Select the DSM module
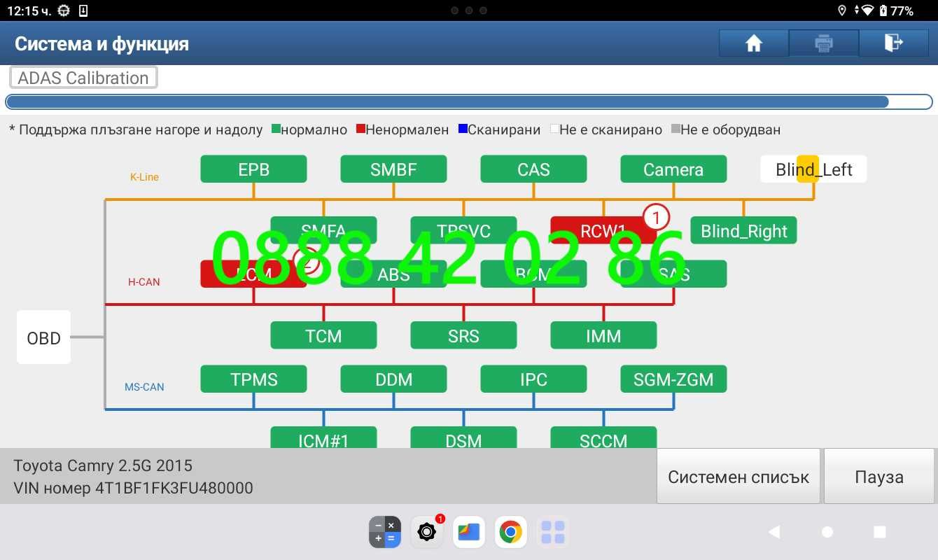938x560 pixels. pos(463,438)
